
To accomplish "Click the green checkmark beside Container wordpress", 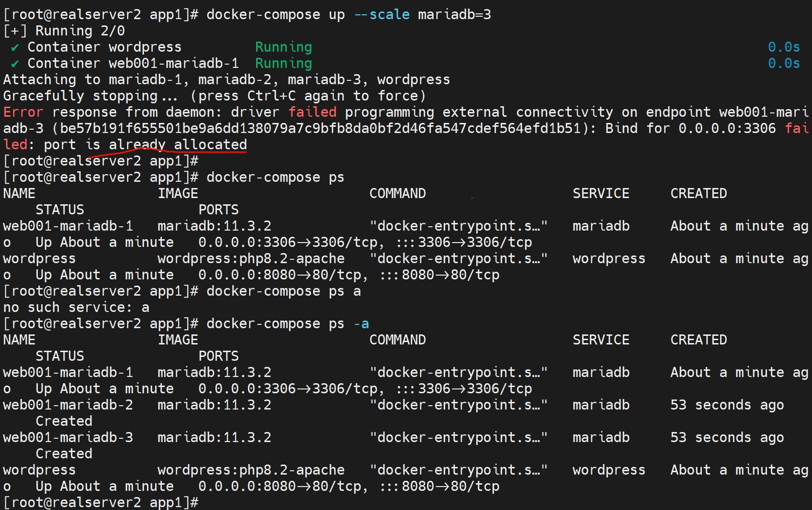I will pyautogui.click(x=15, y=47).
